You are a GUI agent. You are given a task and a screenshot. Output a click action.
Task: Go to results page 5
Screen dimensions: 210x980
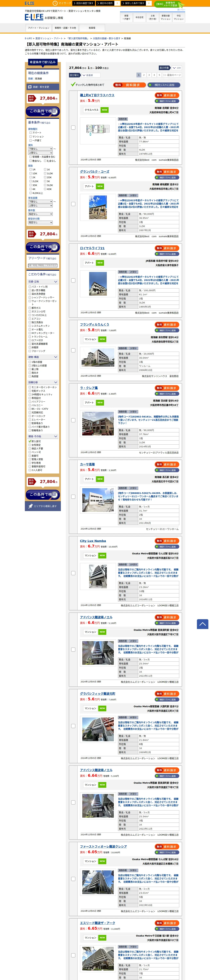pos(159,75)
